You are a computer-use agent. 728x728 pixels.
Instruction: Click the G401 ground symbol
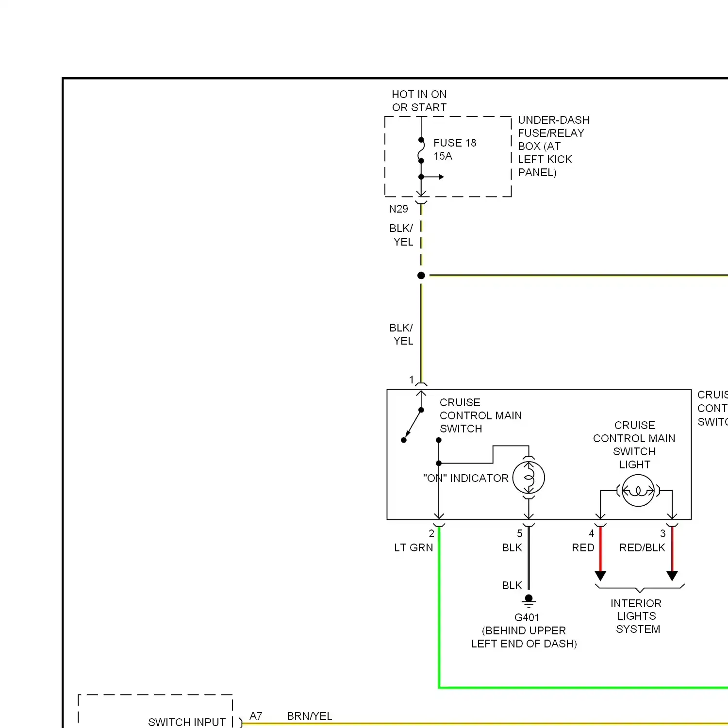529,601
